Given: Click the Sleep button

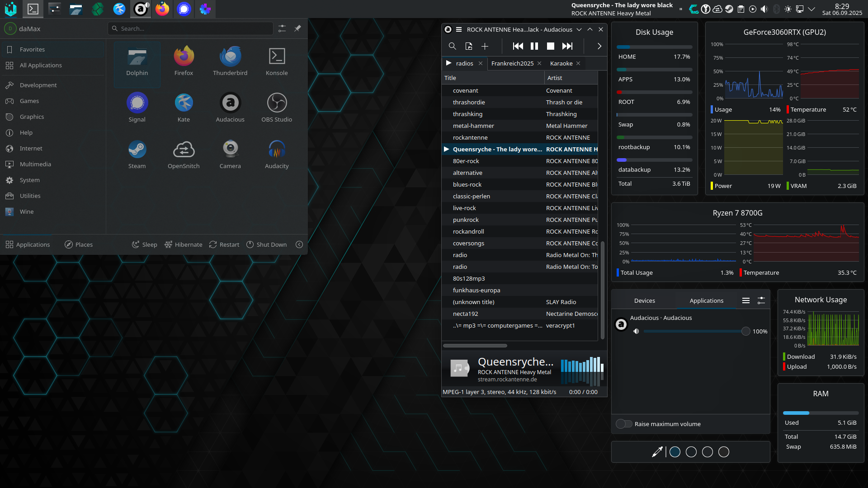Looking at the screenshot, I should [x=145, y=244].
